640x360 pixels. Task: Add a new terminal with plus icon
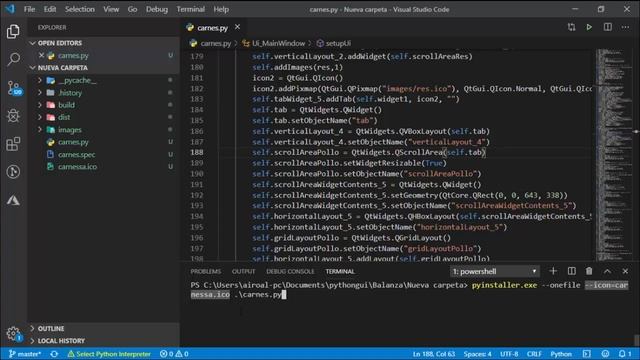tap(553, 271)
